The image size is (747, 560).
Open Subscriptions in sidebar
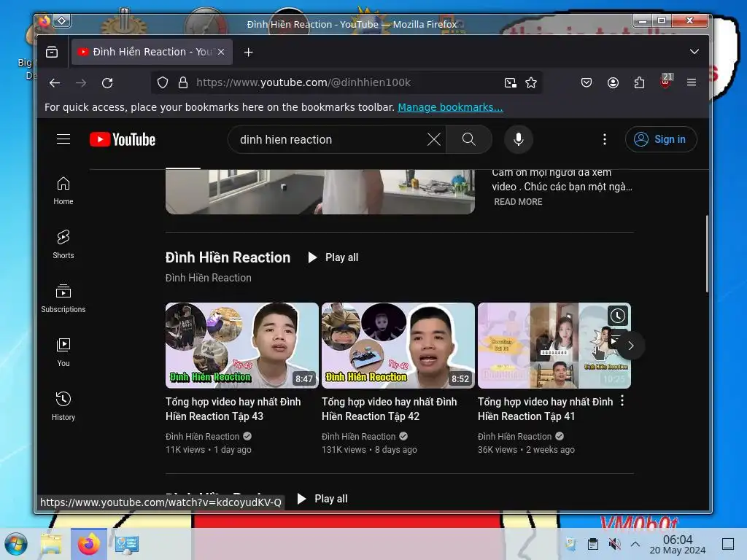[63, 298]
